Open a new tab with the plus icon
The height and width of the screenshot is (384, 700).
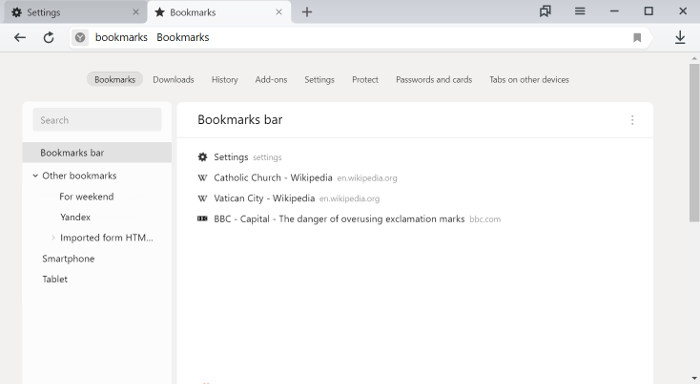pos(307,12)
